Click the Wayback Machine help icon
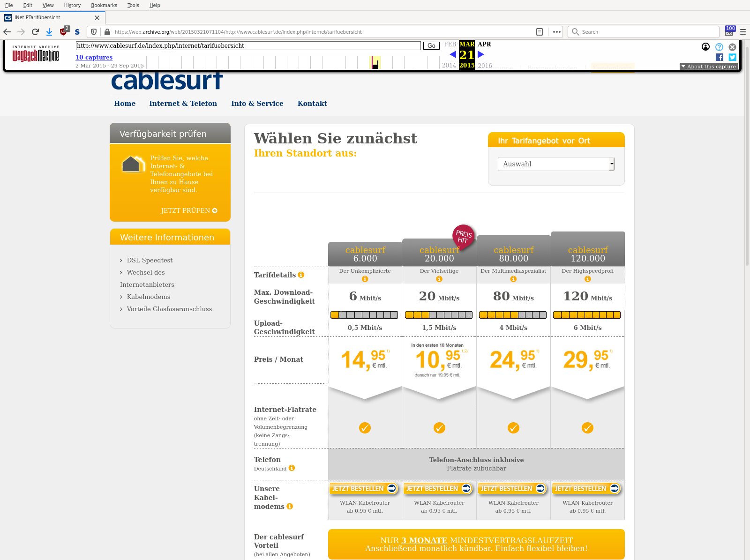The height and width of the screenshot is (560, 750). [719, 47]
